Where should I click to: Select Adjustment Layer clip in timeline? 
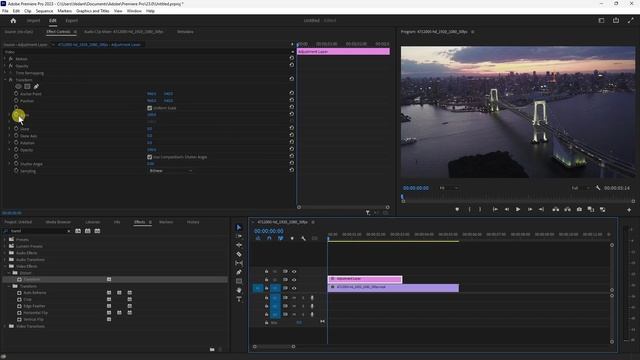[x=365, y=279]
